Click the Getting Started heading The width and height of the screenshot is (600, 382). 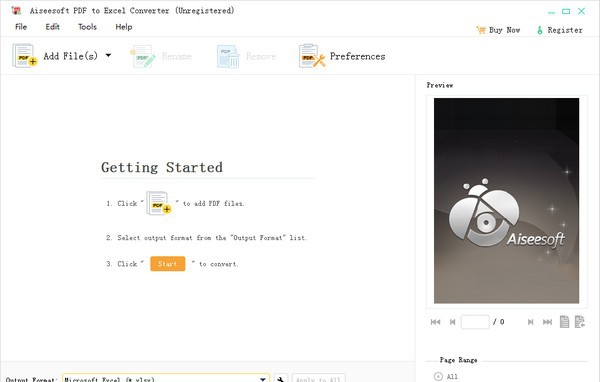(162, 167)
